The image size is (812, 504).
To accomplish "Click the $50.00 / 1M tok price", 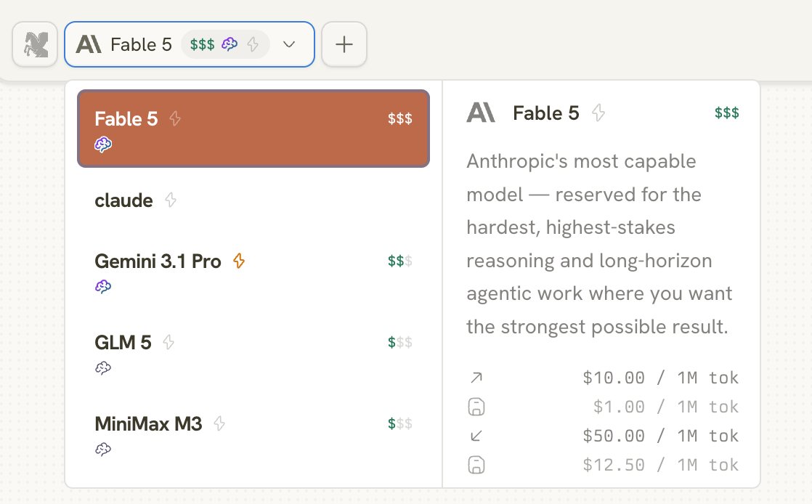I will [661, 436].
